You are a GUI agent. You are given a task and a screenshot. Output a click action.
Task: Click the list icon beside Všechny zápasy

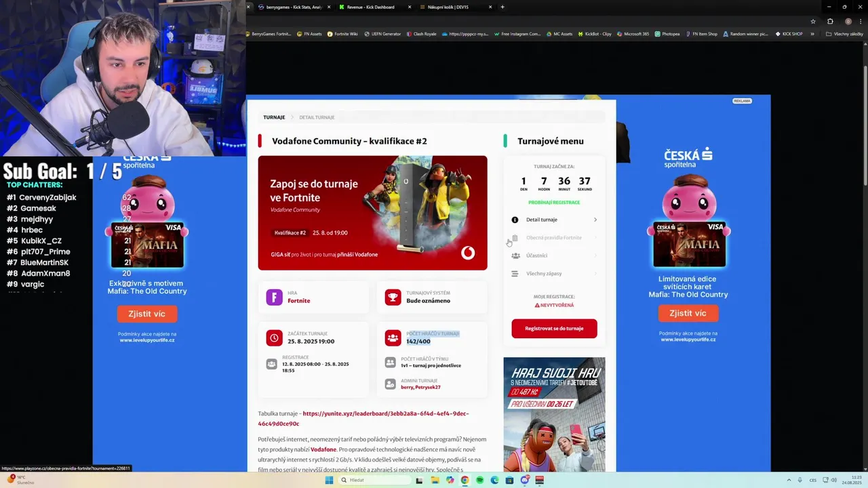[x=515, y=274]
